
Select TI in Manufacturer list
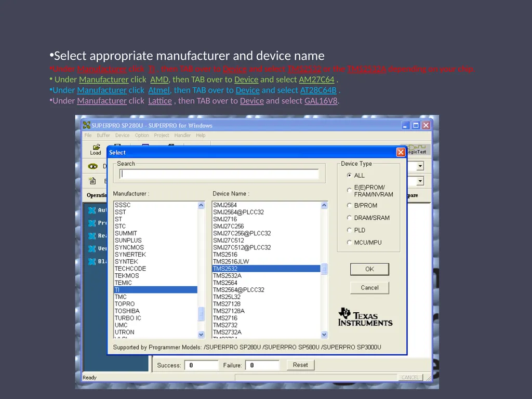coord(156,290)
